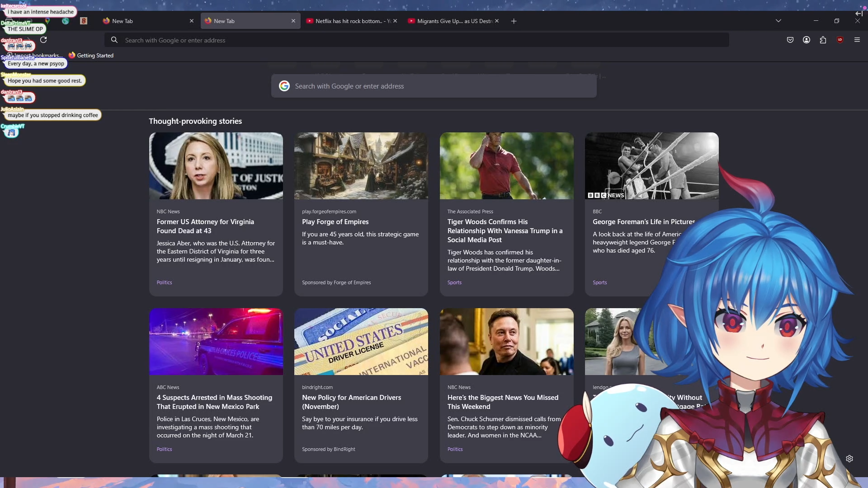Click the pinned globe tab icon
Screen dimensions: 868x488
pyautogui.click(x=66, y=21)
